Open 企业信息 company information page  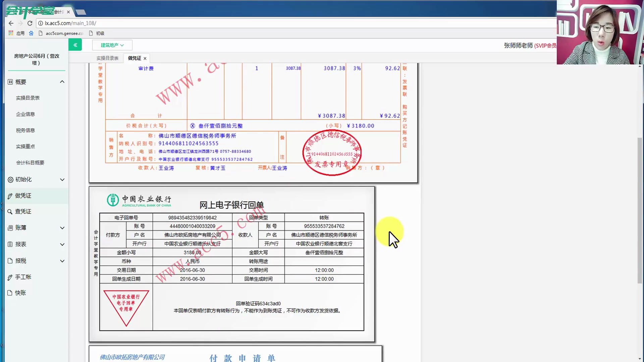(x=25, y=114)
